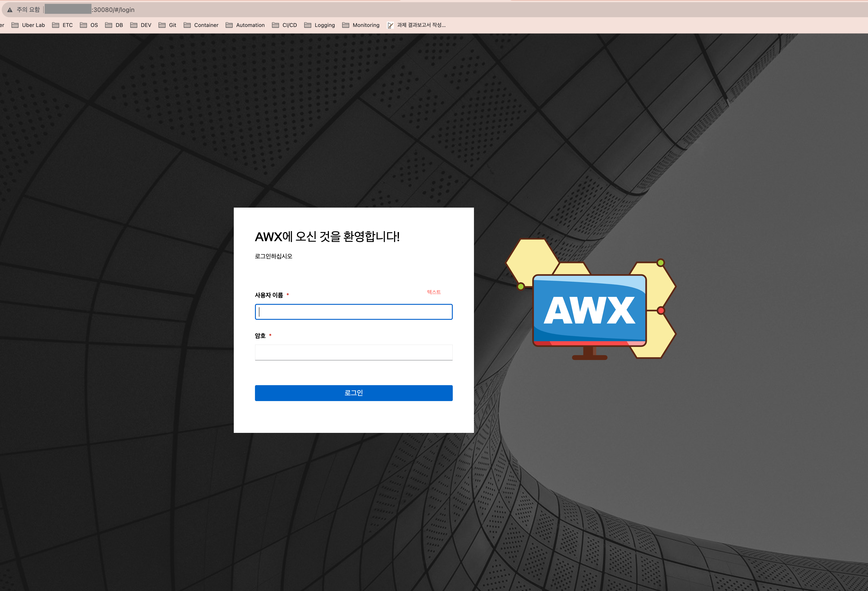Open the Automation bookmark folder

(245, 25)
